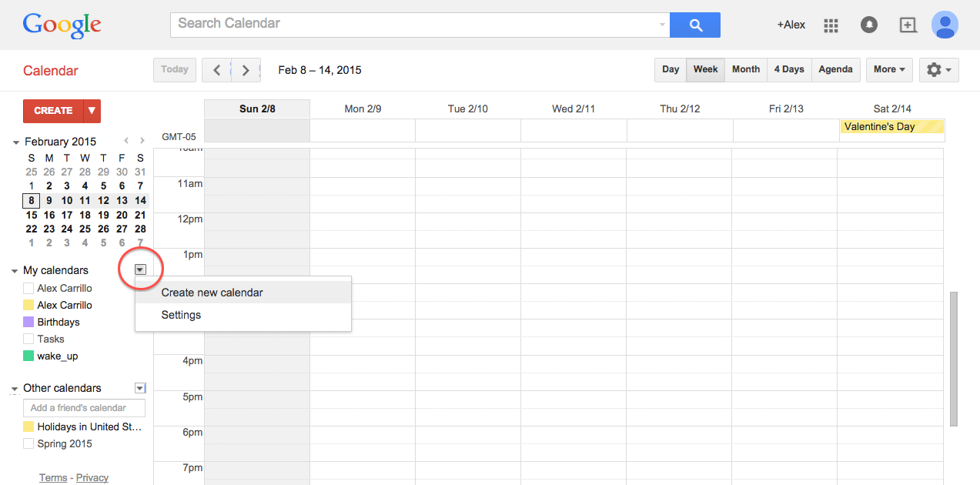This screenshot has height=485, width=980.
Task: Click the Calendar title link
Action: [51, 71]
